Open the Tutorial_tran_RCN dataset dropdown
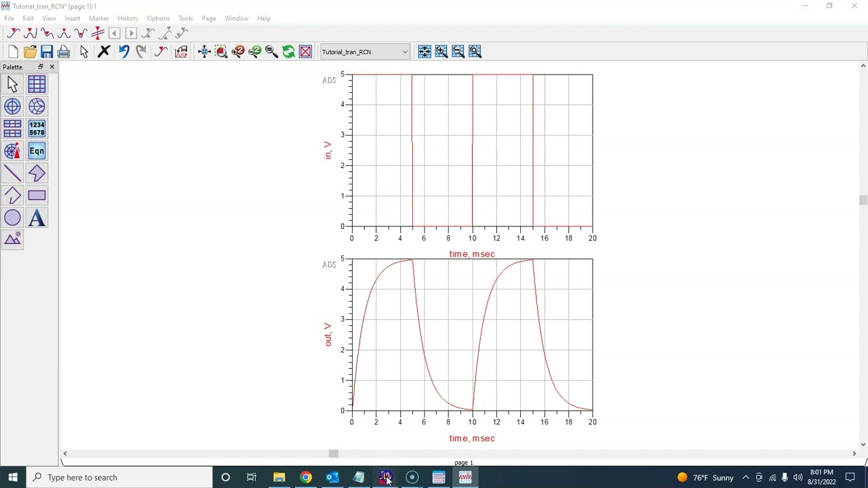 pyautogui.click(x=365, y=52)
